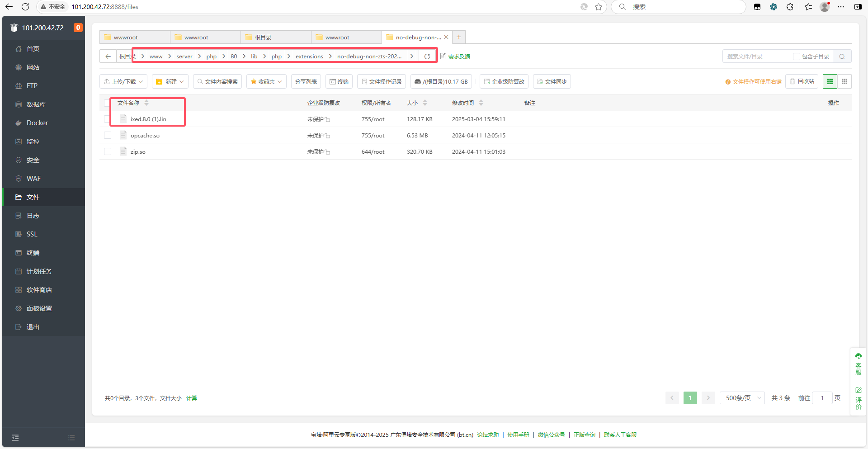Close the no-debug-non tab
This screenshot has width=868, height=449.
(x=446, y=37)
